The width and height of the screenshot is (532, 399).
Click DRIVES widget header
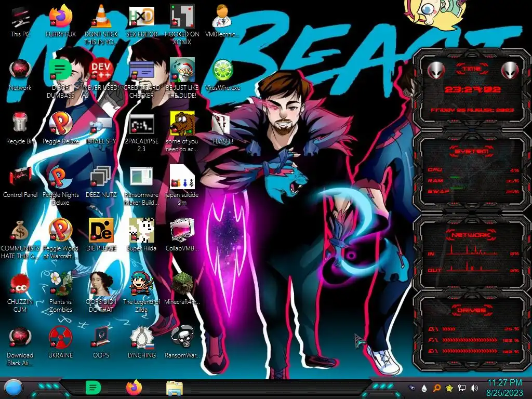pos(472,310)
